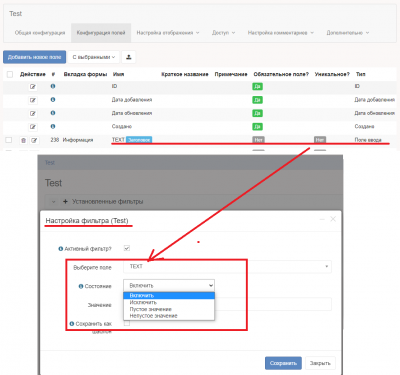Delete the TEXT field with the trash icon
Screen dimensions: 400x375
(23, 140)
